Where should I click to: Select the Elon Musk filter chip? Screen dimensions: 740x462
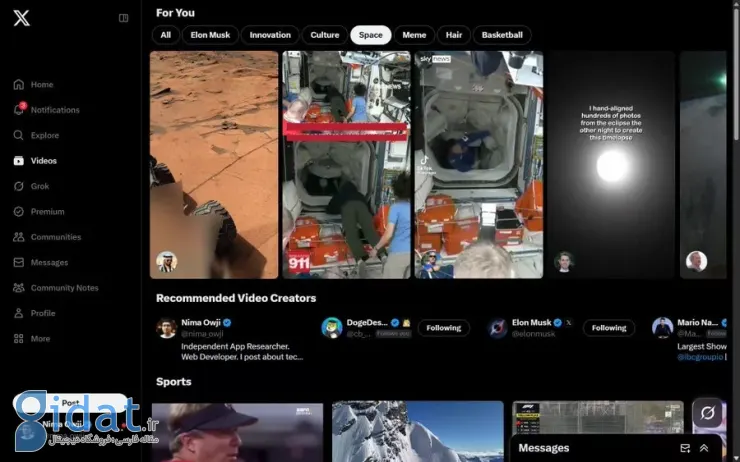point(210,35)
